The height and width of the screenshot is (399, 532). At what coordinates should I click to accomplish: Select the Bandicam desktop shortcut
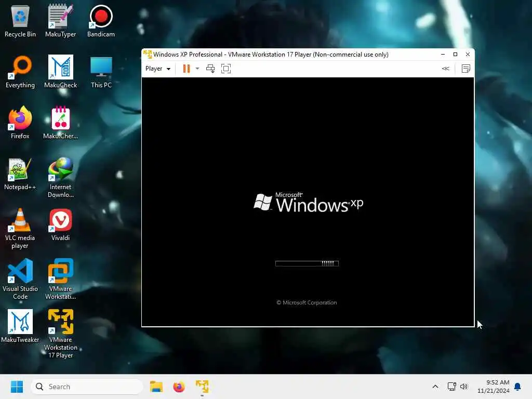(x=101, y=21)
